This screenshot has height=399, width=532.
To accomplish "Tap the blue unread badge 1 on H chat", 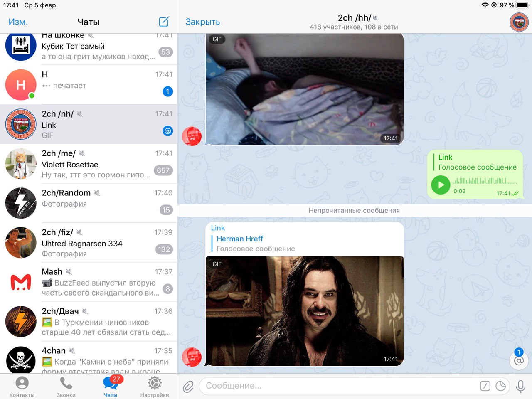I will point(167,91).
